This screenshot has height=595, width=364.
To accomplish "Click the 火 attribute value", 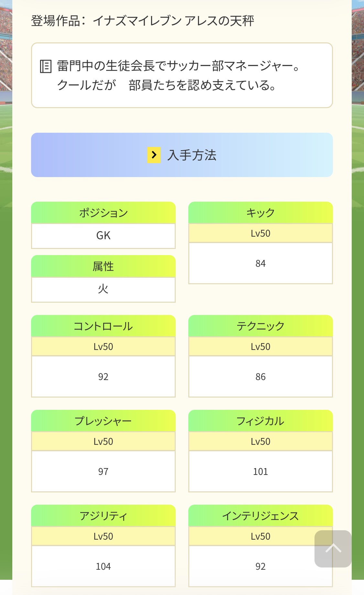I will 103,289.
